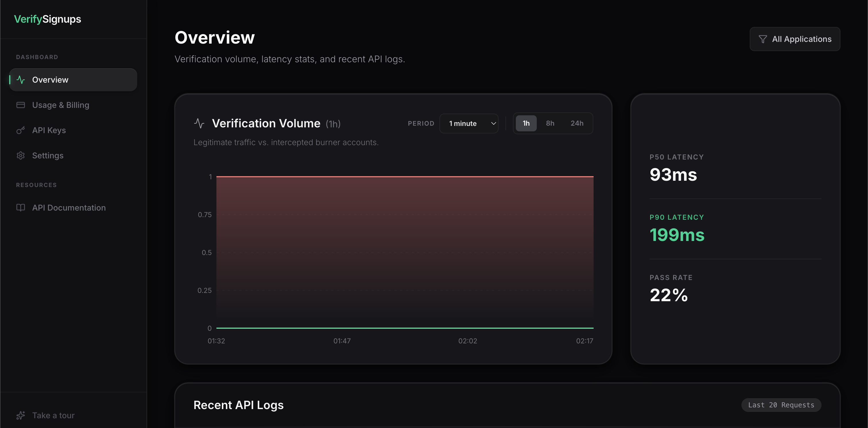Click the Verification Volume activity icon
Viewport: 868px width, 428px height.
coord(199,123)
